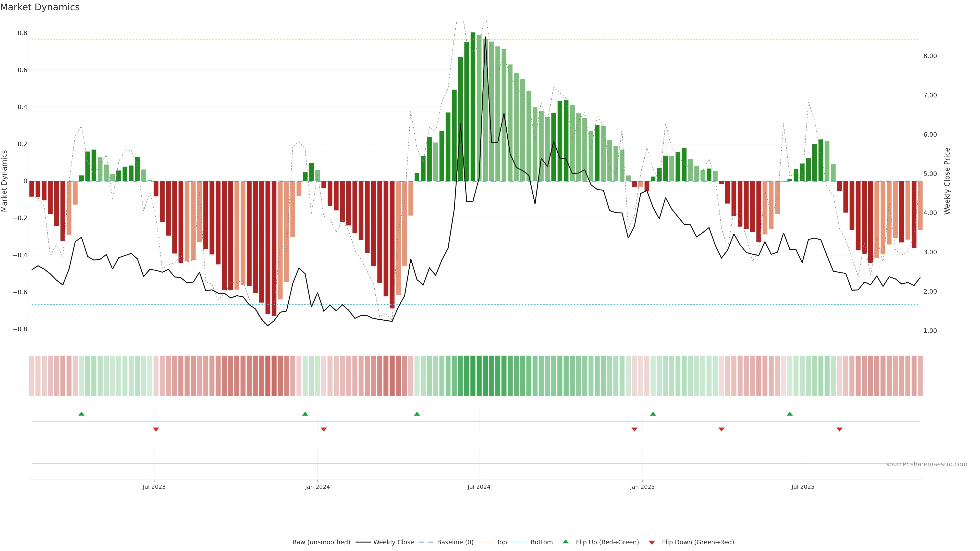Toggle the Baseline (0) legend entry
Image resolution: width=980 pixels, height=551 pixels.
click(x=455, y=542)
